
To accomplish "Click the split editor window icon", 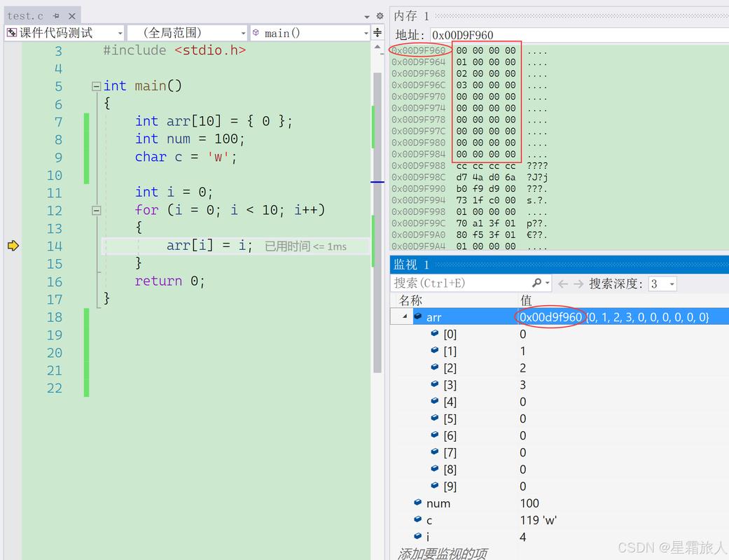I will pyautogui.click(x=377, y=32).
